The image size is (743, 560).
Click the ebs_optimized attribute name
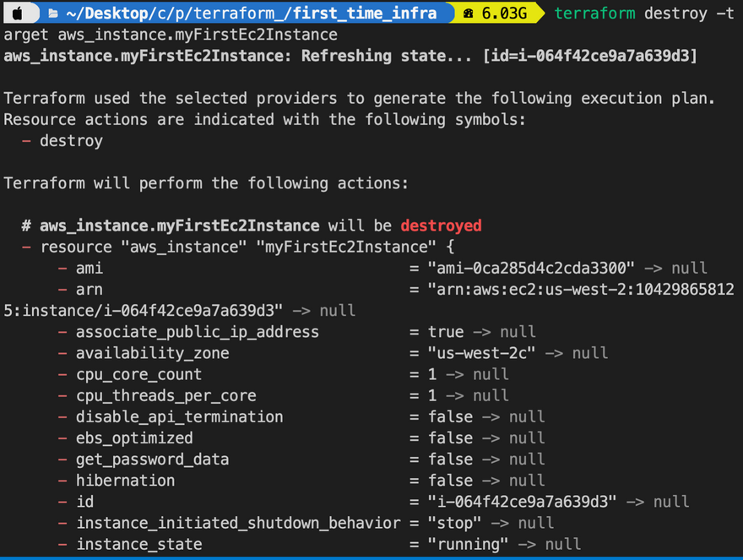click(134, 438)
